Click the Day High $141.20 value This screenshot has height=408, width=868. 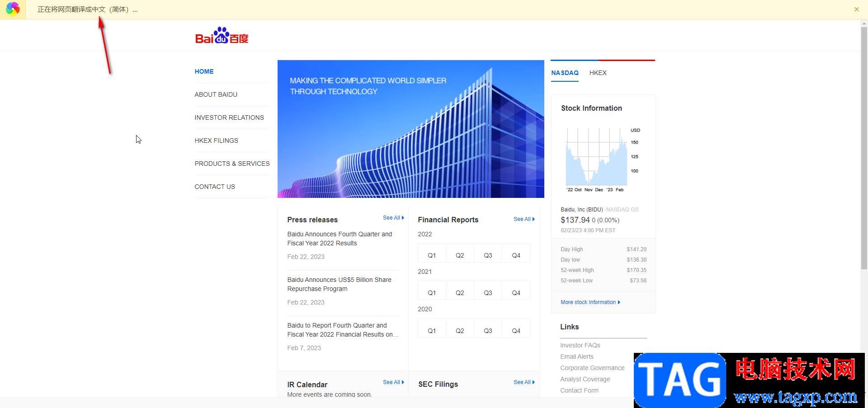pos(637,249)
